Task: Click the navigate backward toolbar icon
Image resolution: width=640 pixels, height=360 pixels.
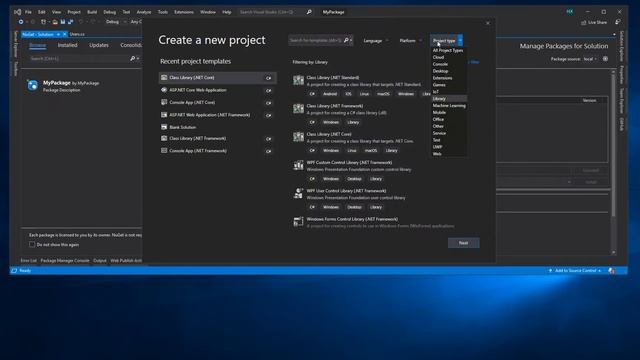Action: 20,22
